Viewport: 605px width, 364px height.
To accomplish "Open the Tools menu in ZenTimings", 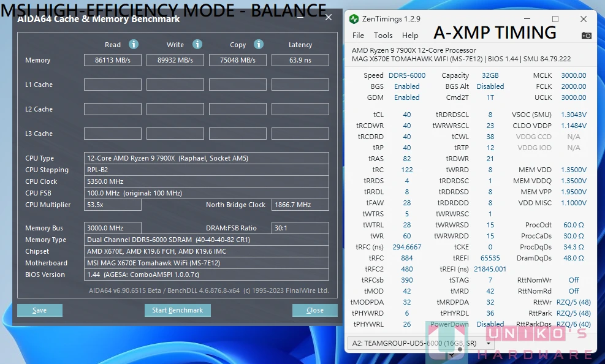I will 382,36.
